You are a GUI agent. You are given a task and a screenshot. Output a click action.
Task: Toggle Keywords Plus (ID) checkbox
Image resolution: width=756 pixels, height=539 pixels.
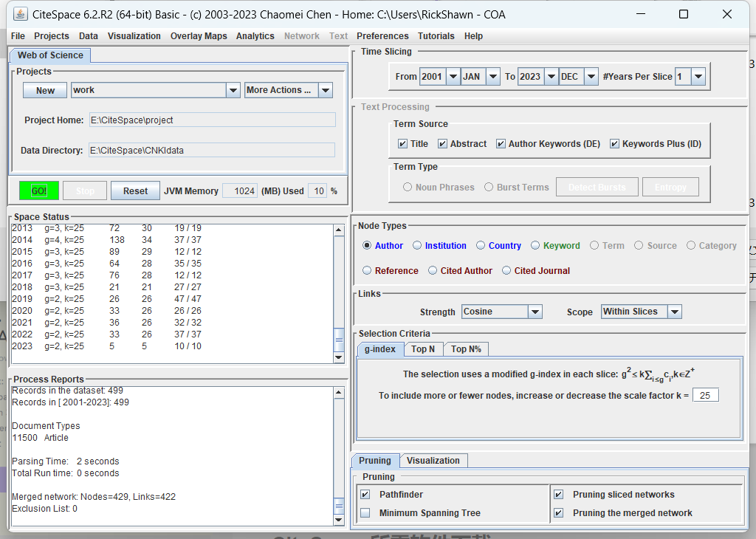point(614,144)
